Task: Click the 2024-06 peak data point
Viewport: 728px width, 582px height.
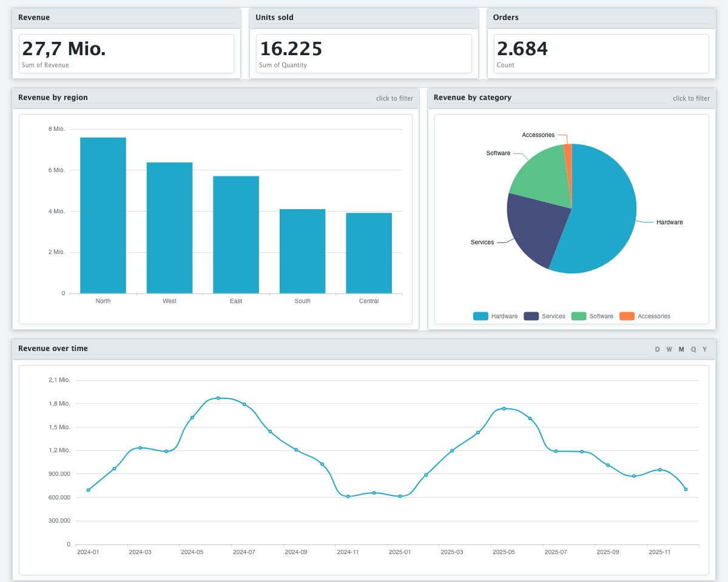Action: [218, 398]
